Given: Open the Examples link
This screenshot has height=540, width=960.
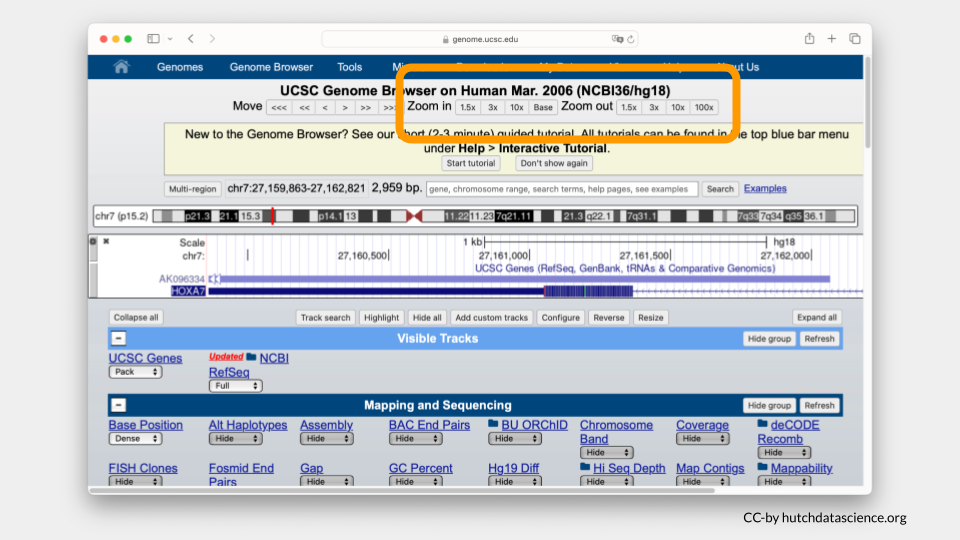Looking at the screenshot, I should 765,189.
